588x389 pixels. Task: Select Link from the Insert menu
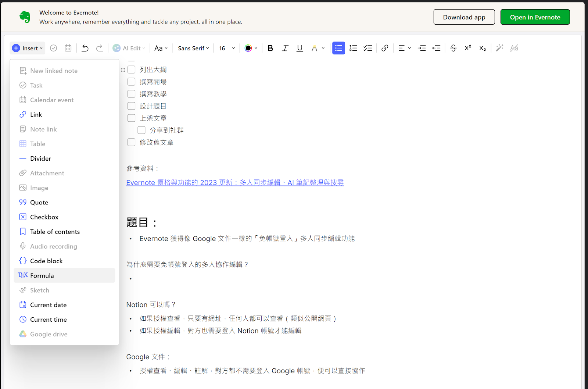64,115
